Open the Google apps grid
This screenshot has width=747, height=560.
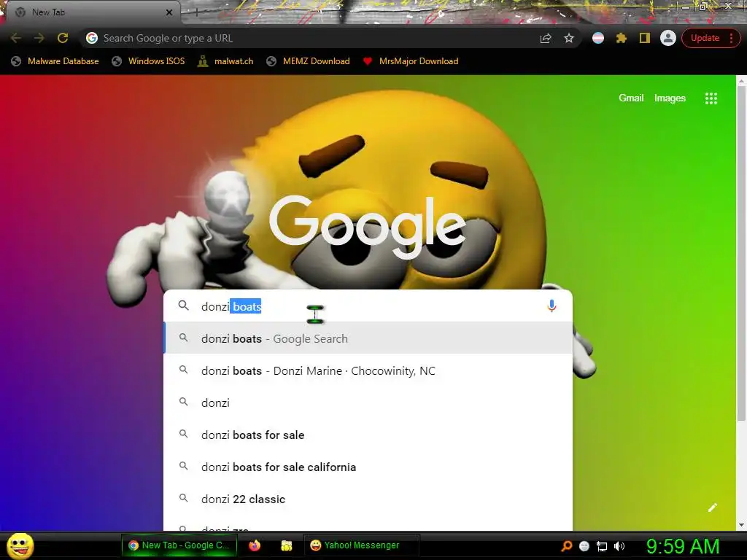[711, 98]
